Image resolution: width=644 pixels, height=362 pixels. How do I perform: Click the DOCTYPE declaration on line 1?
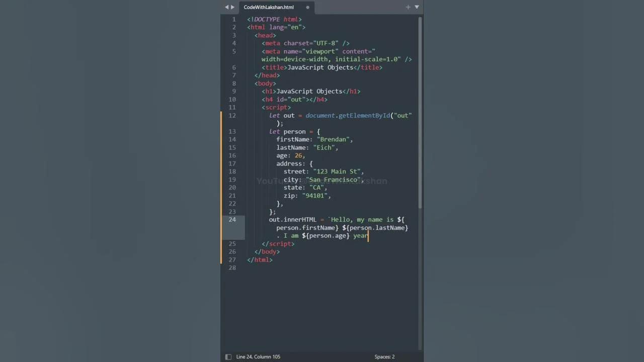(x=274, y=20)
